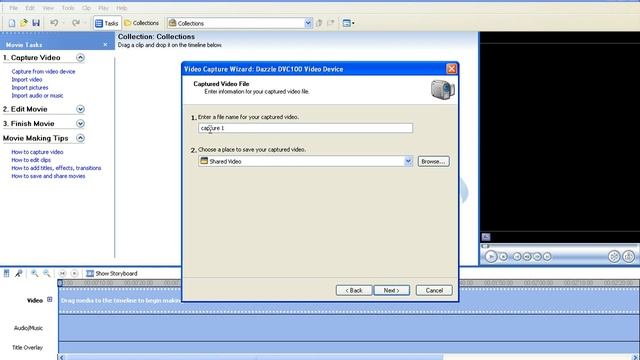Click the Redo arrow icon
This screenshot has height=360, width=640.
[76, 23]
